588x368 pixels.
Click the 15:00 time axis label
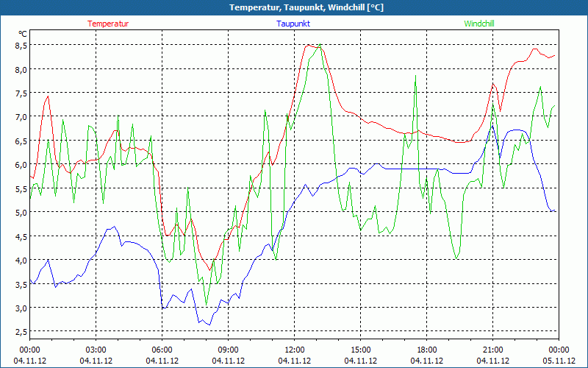point(361,350)
